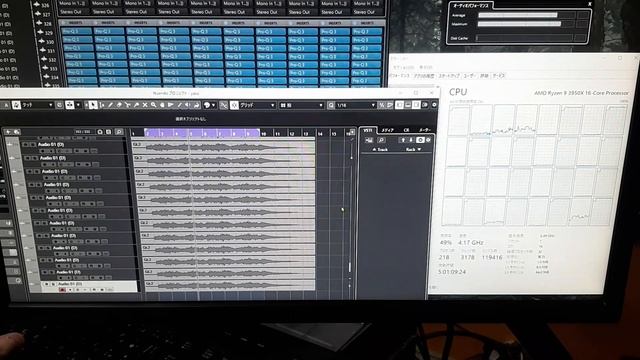Image resolution: width=640 pixels, height=360 pixels.
Task: Click bar 12 on project ruler
Action: [x=291, y=134]
